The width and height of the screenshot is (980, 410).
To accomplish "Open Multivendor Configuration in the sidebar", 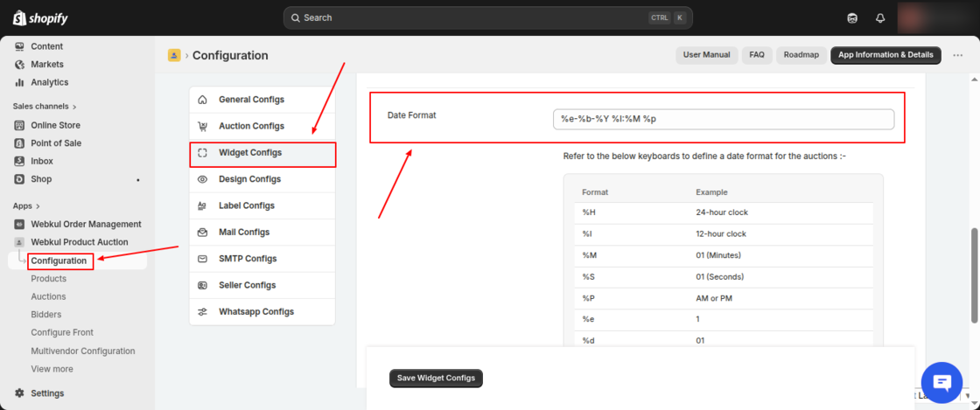I will (x=82, y=351).
